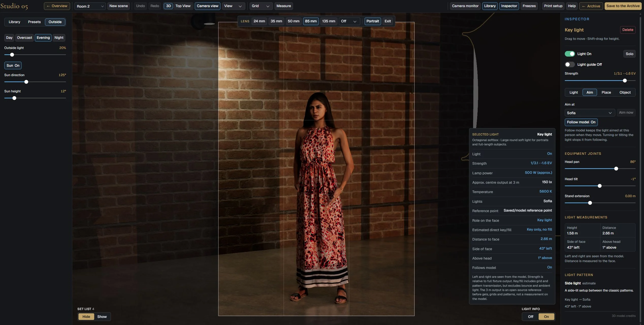The width and height of the screenshot is (644, 325).
Task: Open the Grid dropdown
Action: click(261, 6)
